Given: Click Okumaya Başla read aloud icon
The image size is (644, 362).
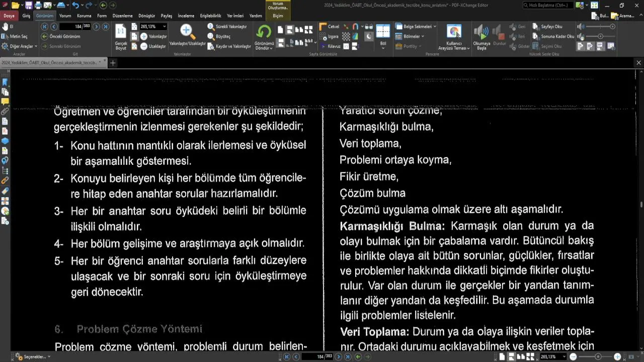Looking at the screenshot, I should (481, 37).
